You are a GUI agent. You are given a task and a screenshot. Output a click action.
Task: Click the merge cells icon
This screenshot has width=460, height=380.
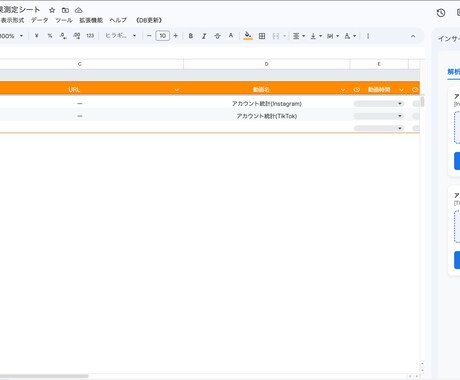[276, 36]
